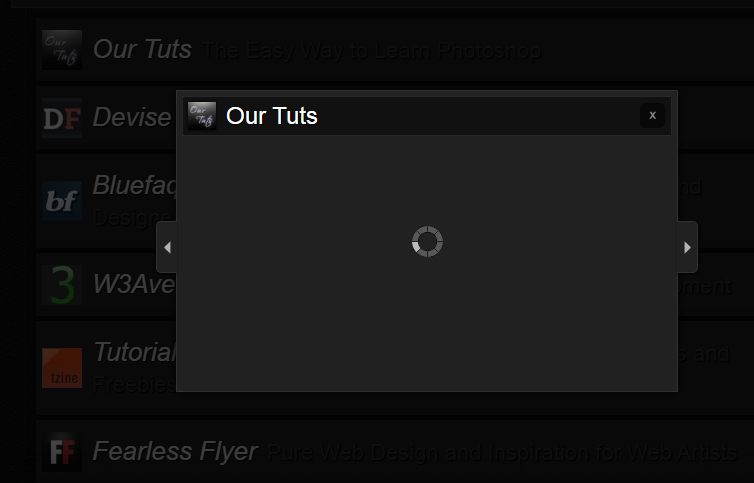Click the Pure Web Design and Inspiration tagline
This screenshot has height=483, width=754.
[x=502, y=453]
